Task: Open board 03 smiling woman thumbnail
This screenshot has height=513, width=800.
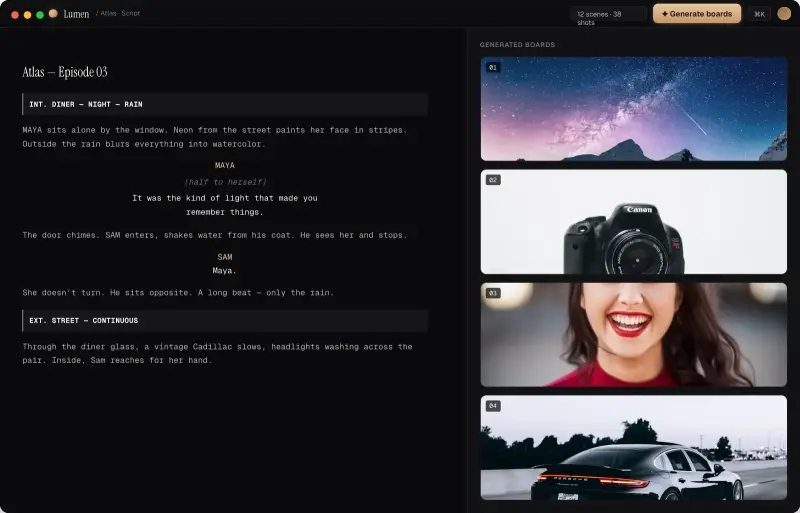Action: (x=634, y=334)
